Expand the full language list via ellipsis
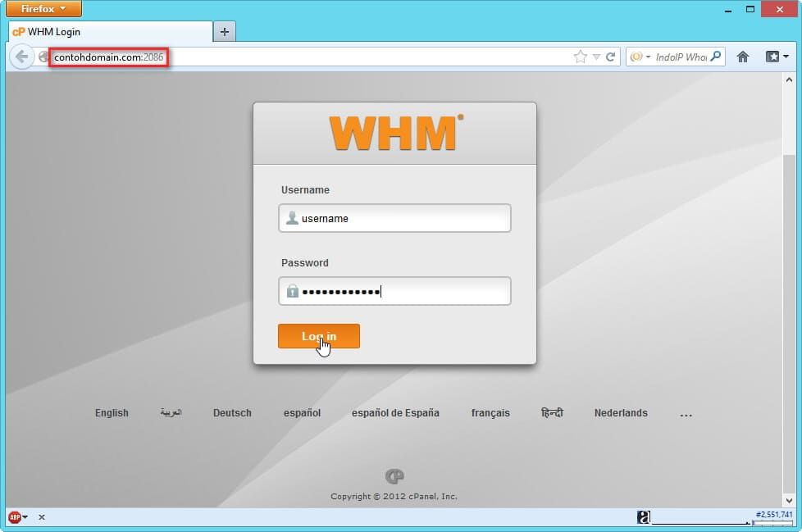The image size is (802, 532). [686, 413]
